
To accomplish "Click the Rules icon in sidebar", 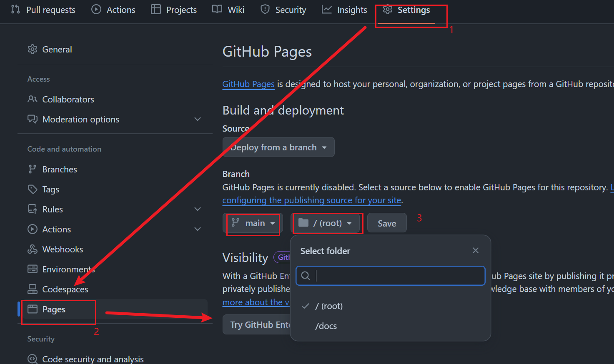I will (33, 209).
